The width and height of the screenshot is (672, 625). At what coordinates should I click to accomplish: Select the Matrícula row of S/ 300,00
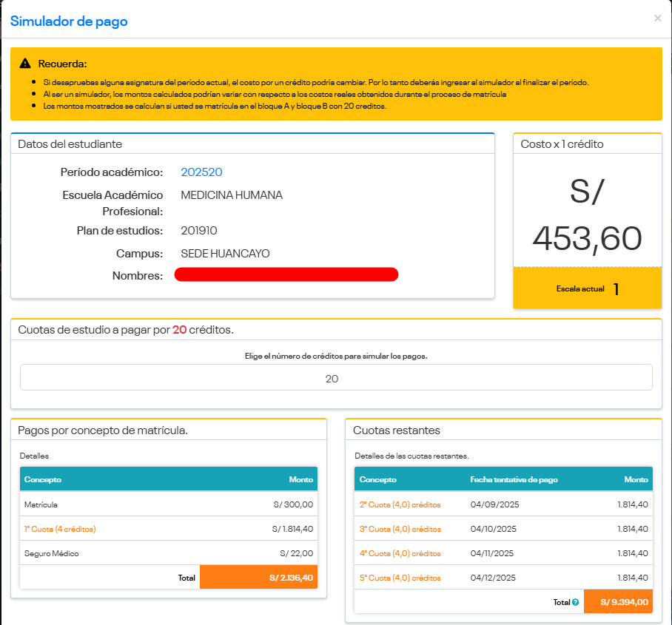[x=168, y=504]
